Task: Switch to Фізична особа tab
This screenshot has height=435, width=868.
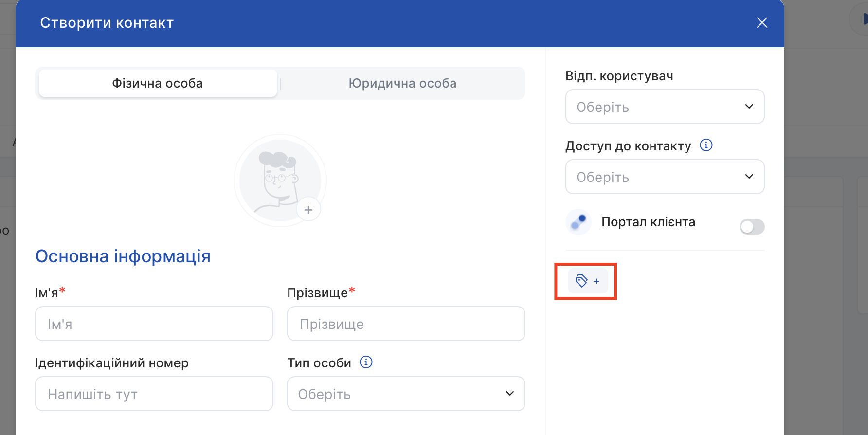Action: click(158, 83)
